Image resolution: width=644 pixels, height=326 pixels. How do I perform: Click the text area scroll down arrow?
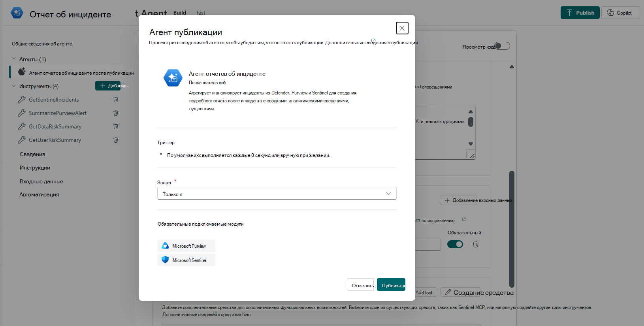click(471, 144)
